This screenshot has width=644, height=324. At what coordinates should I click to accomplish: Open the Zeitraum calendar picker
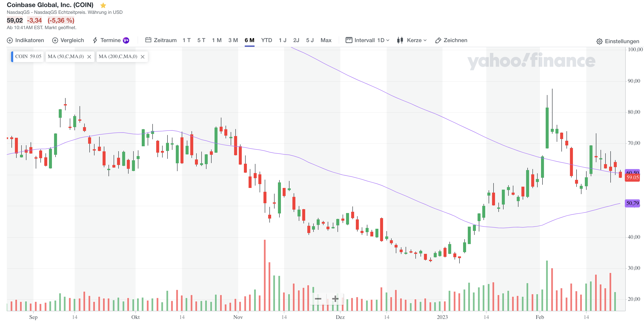point(148,40)
